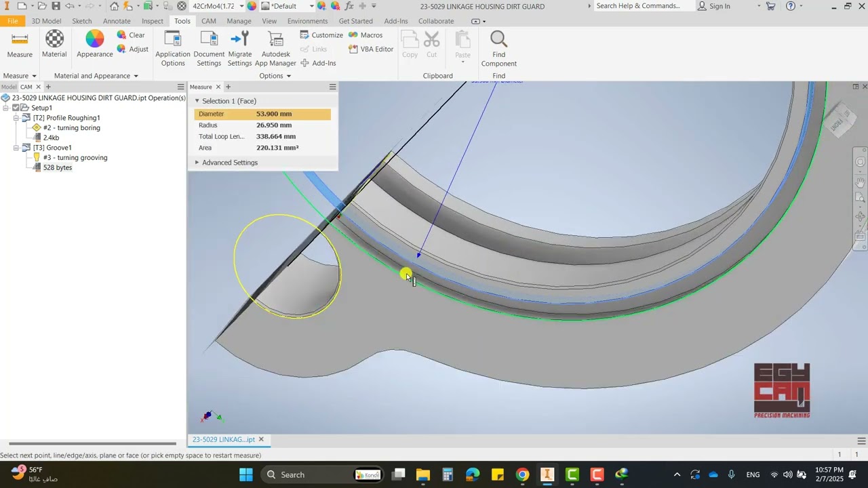
Task: Close the Measure panel tab
Action: click(218, 87)
